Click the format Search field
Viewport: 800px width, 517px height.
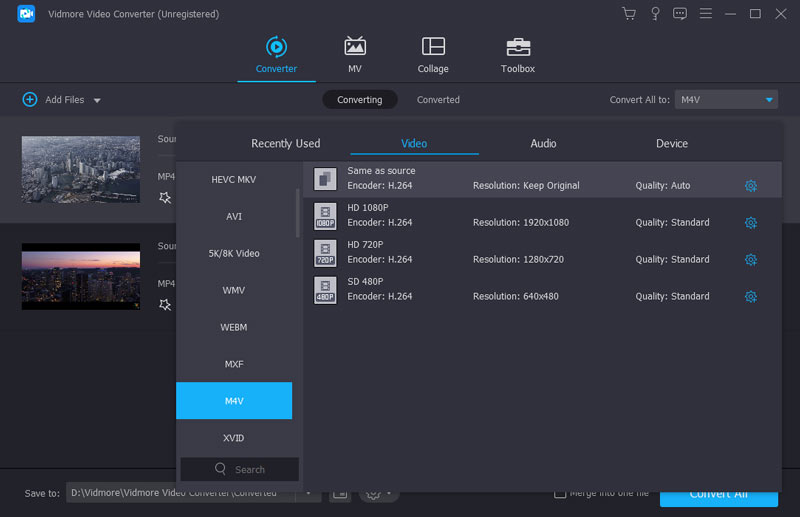[240, 469]
